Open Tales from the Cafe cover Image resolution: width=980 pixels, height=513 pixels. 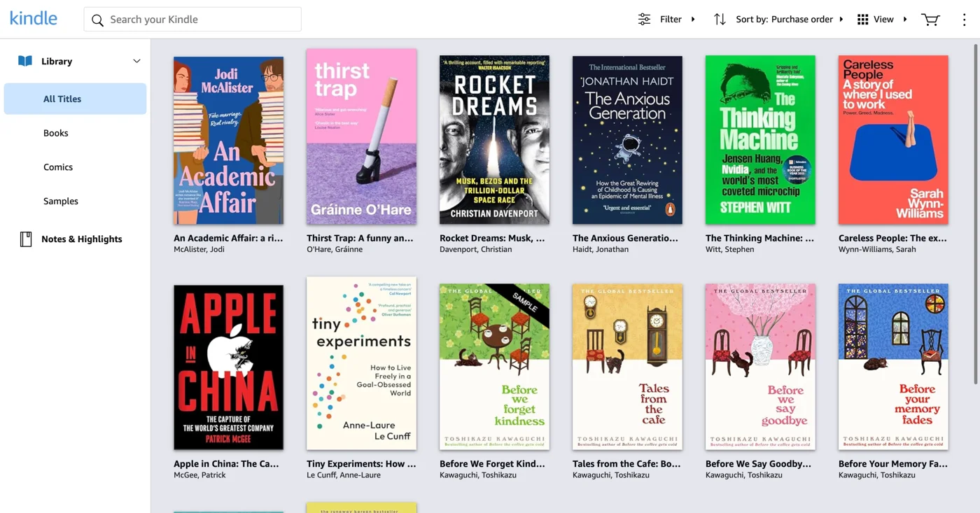click(x=627, y=367)
